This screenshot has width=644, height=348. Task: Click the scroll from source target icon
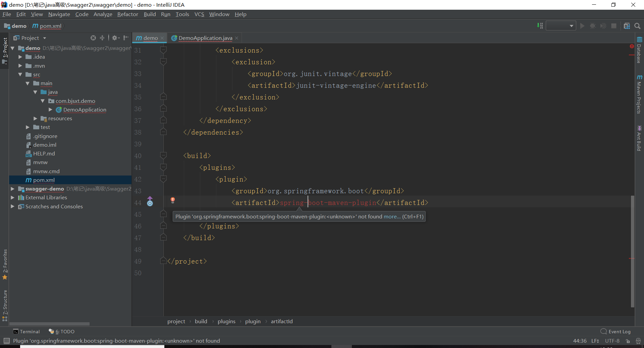(93, 38)
